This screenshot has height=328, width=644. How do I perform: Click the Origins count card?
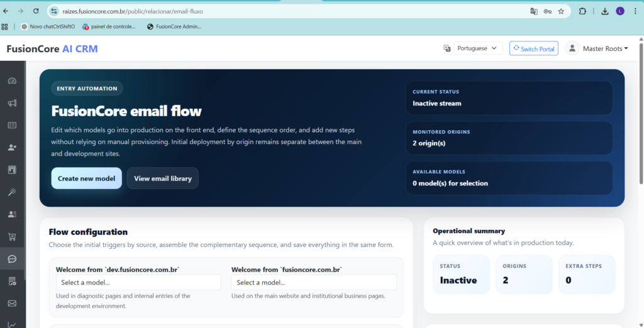524,274
